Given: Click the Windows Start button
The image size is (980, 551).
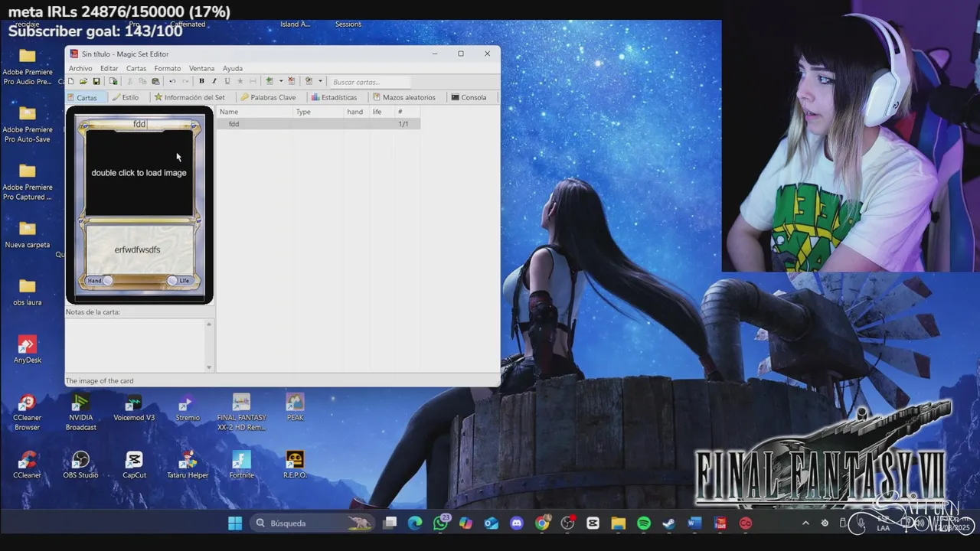Looking at the screenshot, I should point(235,523).
